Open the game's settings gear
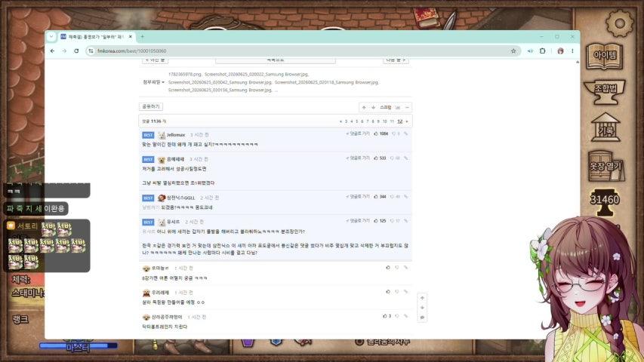 [x=619, y=23]
